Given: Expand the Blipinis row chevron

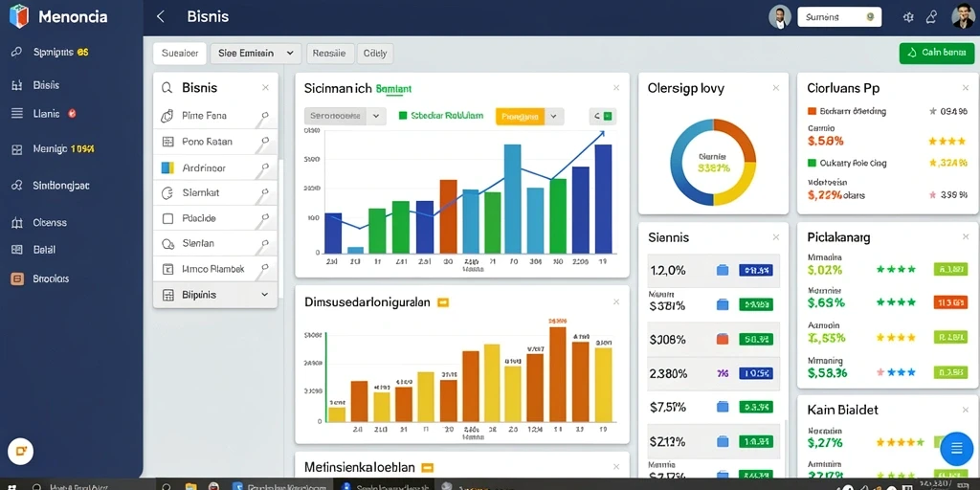Looking at the screenshot, I should (264, 295).
